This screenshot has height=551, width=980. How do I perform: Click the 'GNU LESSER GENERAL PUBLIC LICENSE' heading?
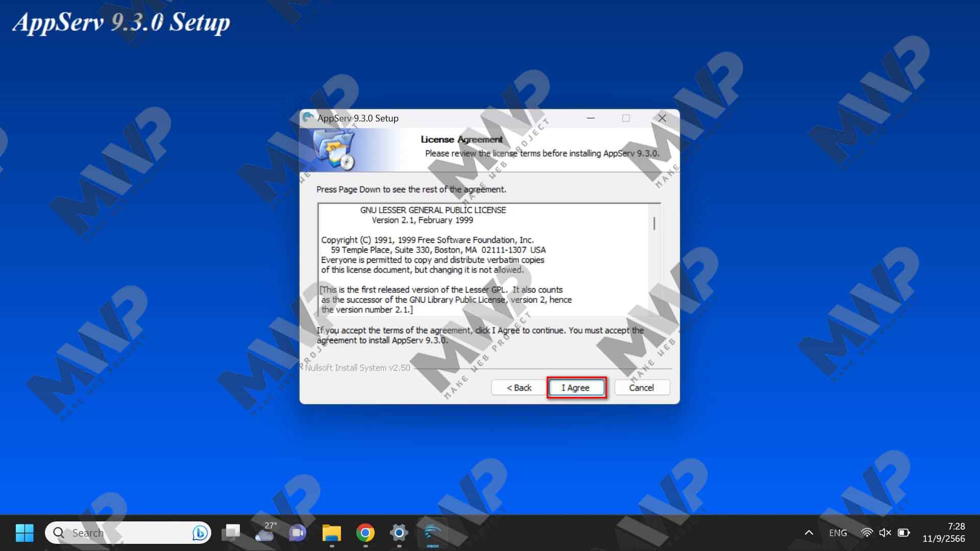(x=433, y=210)
